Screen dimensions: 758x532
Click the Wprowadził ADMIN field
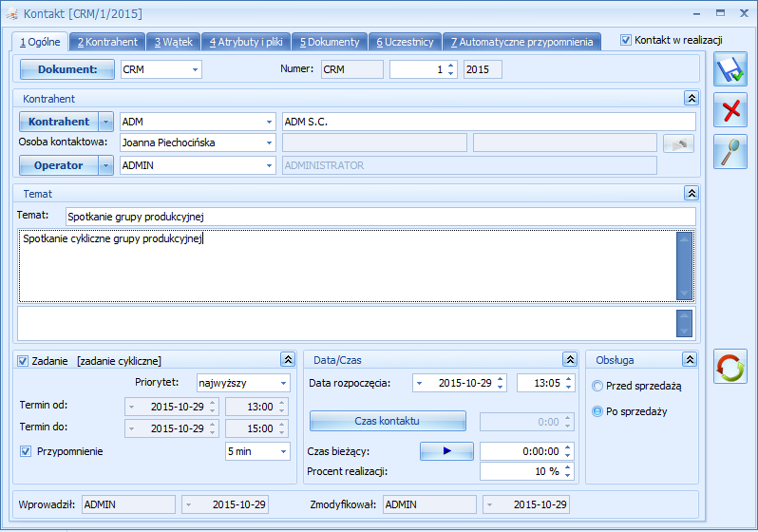pos(128,504)
